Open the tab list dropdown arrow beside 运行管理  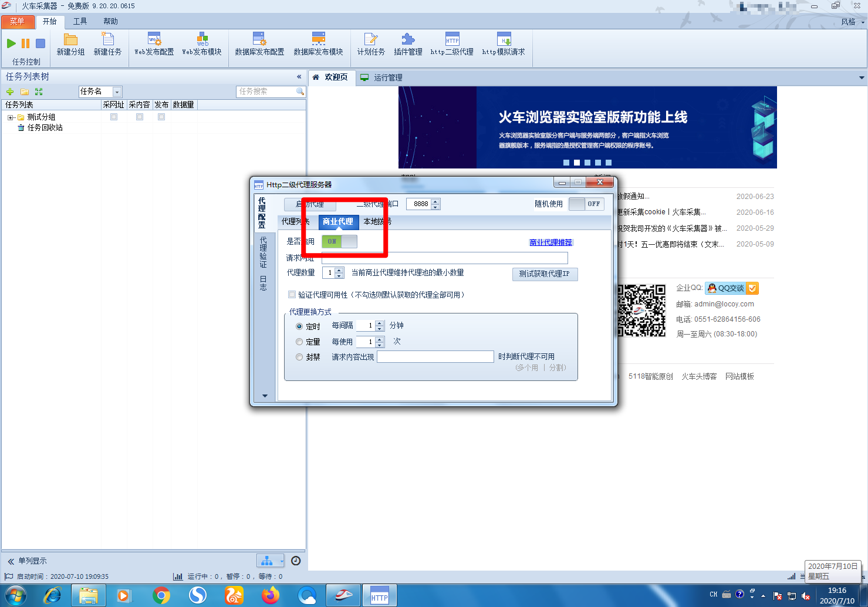click(862, 77)
